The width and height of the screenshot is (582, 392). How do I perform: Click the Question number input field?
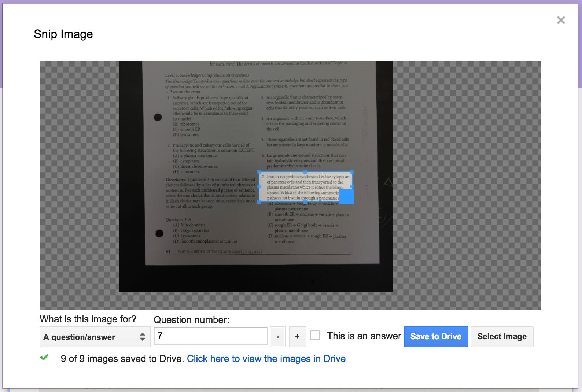[211, 336]
